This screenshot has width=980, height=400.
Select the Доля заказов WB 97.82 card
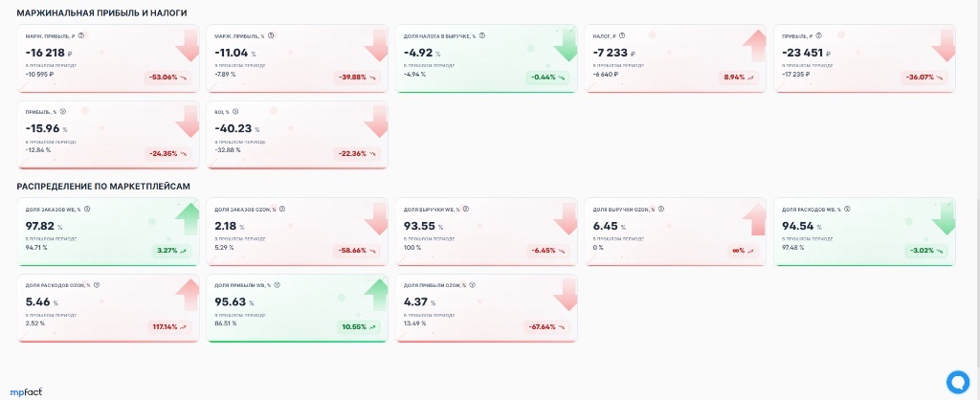click(x=108, y=232)
